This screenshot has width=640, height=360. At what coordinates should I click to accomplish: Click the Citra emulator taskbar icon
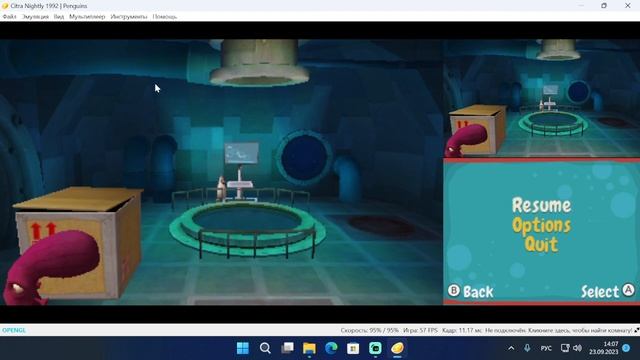397,348
